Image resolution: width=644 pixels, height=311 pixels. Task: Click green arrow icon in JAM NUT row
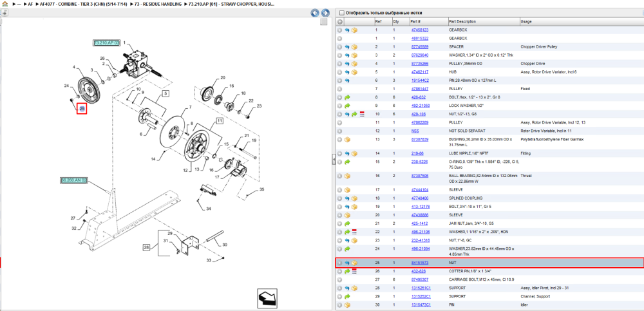(x=347, y=223)
